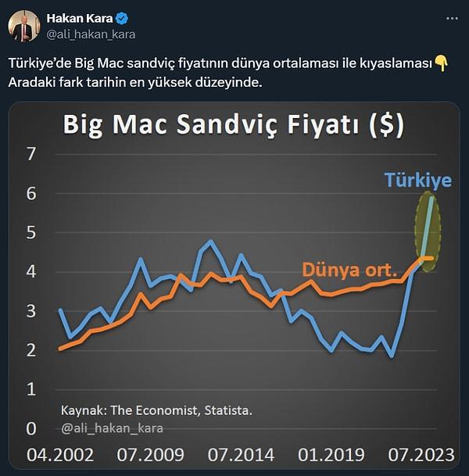Open the three-dot more options menu
This screenshot has height=476, width=469.
pyautogui.click(x=452, y=19)
